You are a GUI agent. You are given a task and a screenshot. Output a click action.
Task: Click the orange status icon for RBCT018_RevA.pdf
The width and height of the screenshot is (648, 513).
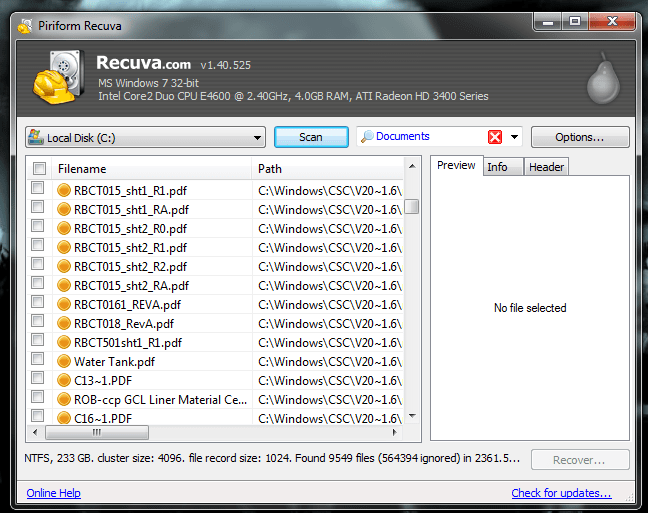(x=64, y=323)
